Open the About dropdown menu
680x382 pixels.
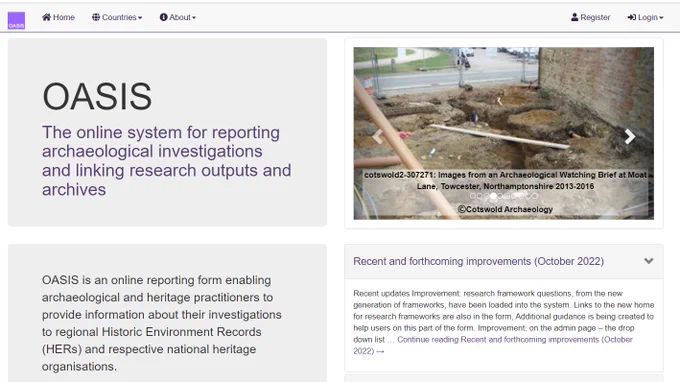coord(178,17)
